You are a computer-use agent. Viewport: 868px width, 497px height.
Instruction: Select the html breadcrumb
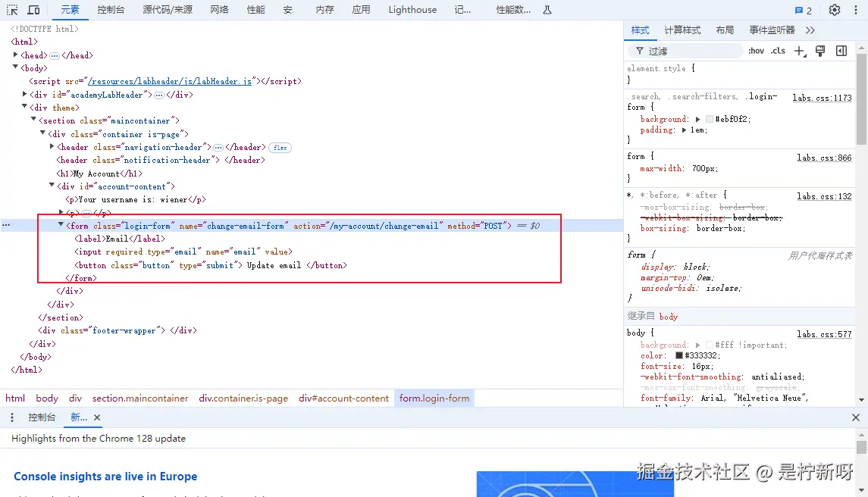(15, 398)
